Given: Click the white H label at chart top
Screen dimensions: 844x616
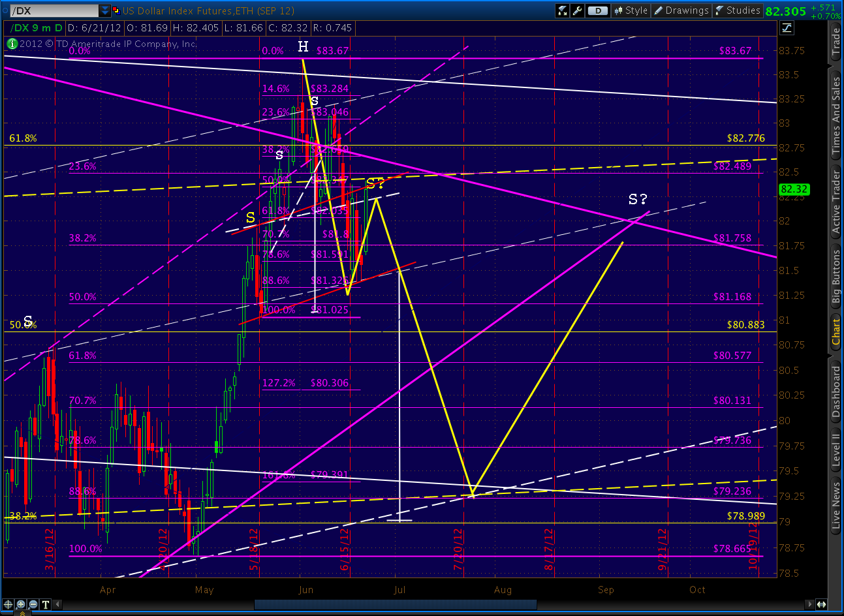Looking at the screenshot, I should [x=303, y=46].
